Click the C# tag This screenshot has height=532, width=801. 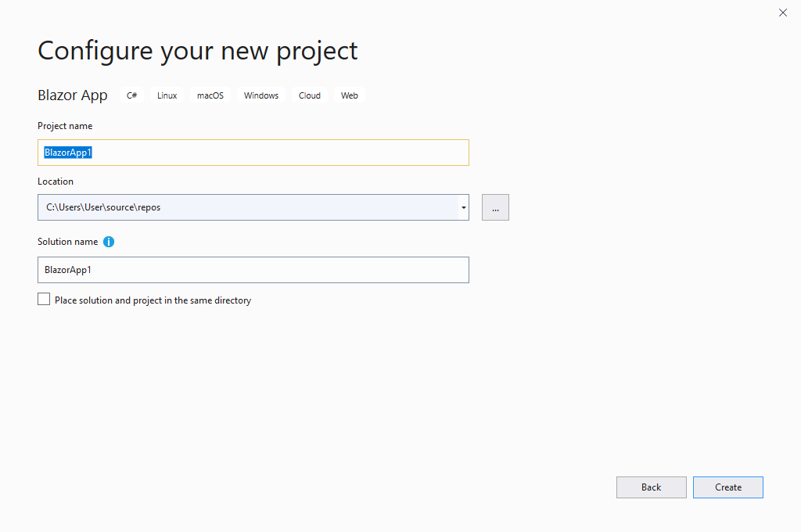pos(131,95)
